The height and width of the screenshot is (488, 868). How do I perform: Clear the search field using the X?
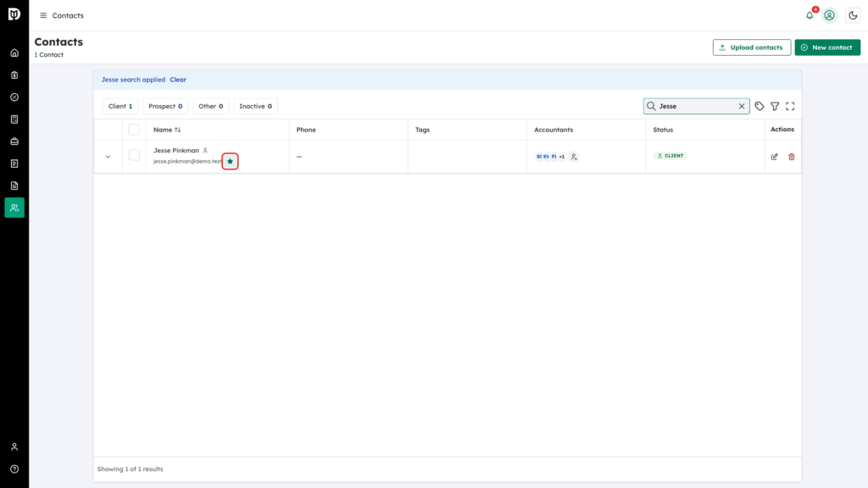[x=742, y=106]
